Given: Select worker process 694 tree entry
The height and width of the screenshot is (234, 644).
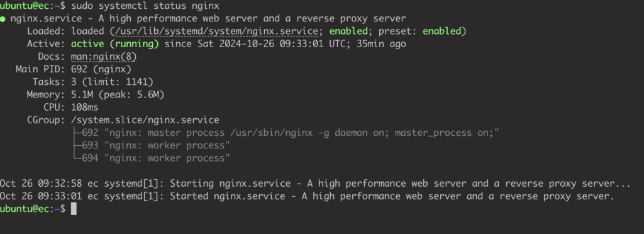Looking at the screenshot, I should pos(152,159).
